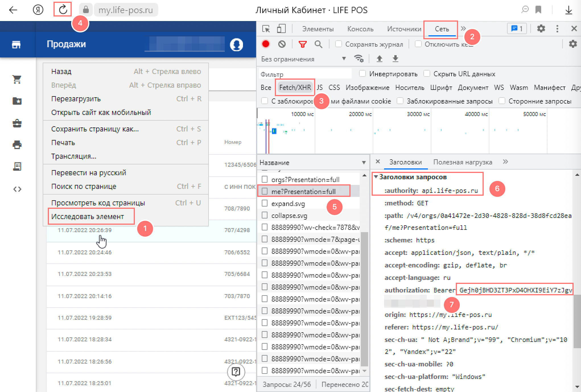Open network search with the magnifier icon
Viewport: 581px width, 392px height.
[318, 44]
